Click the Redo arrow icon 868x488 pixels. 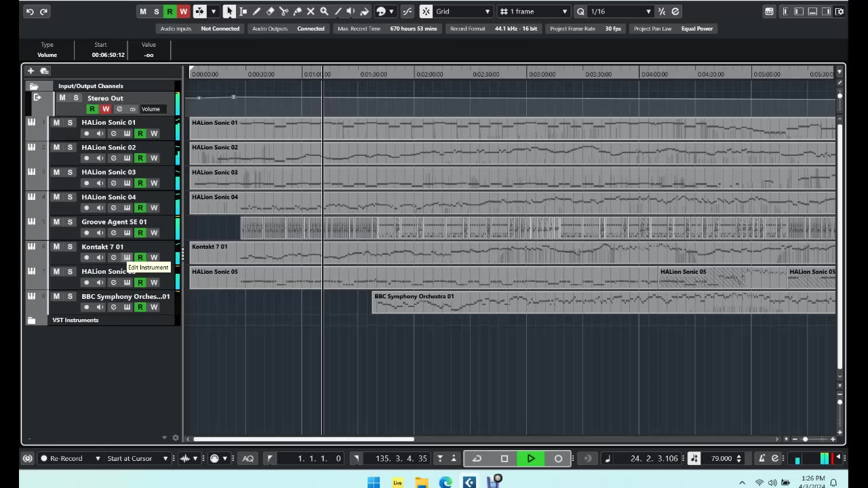tap(43, 12)
